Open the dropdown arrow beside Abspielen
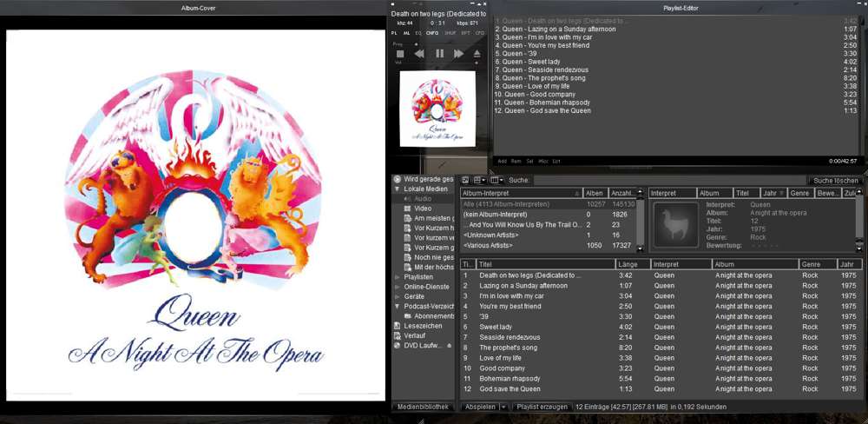Viewport: 868px width, 424px height. [503, 407]
